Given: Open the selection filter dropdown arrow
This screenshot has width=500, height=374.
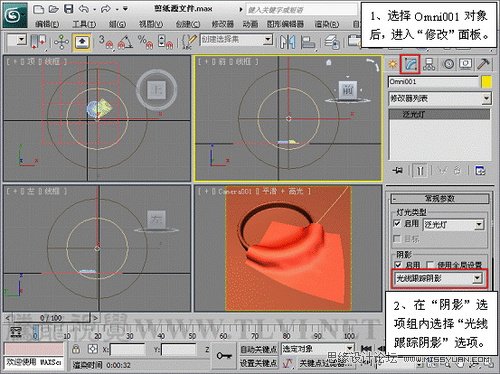Looking at the screenshot, I should [x=21, y=40].
